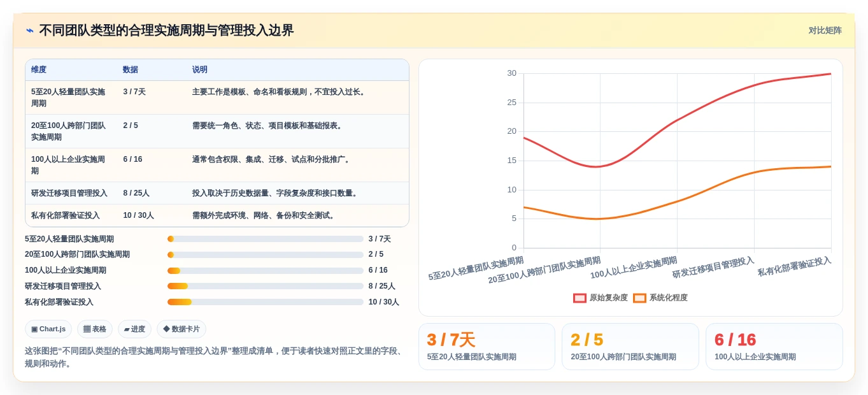This screenshot has width=868, height=395.
Task: Click y-axis value 15
Action: [511, 161]
